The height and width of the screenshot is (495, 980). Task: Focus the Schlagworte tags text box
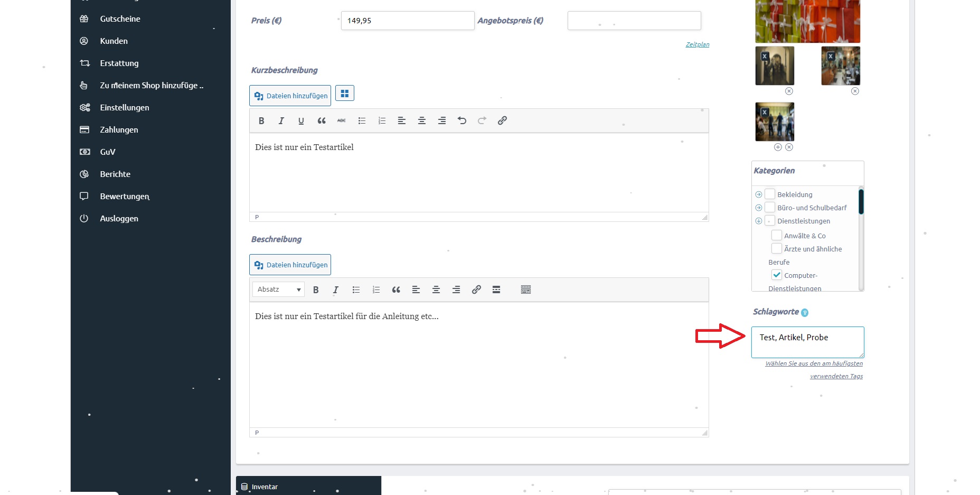pos(808,342)
